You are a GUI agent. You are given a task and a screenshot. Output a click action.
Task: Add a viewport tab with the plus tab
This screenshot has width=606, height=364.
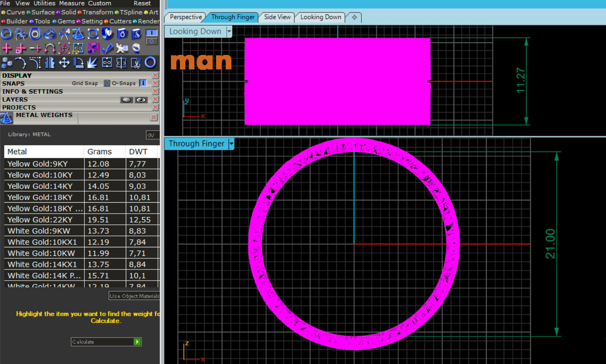tap(354, 17)
